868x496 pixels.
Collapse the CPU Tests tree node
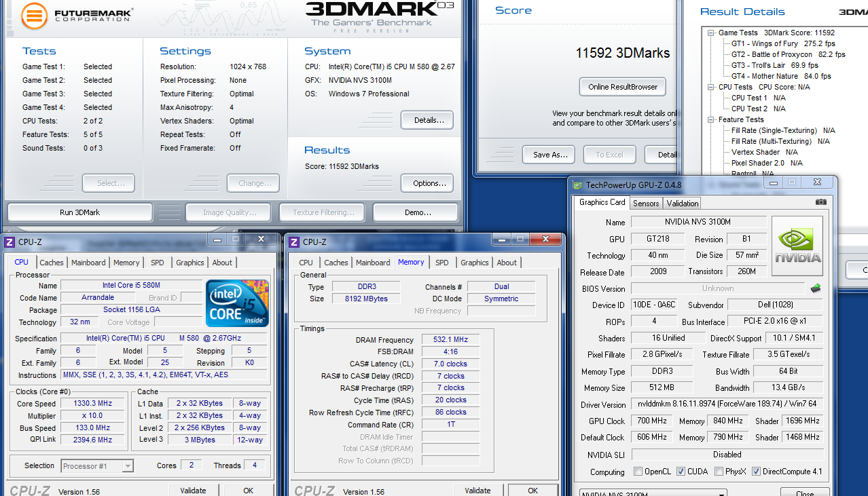click(711, 87)
